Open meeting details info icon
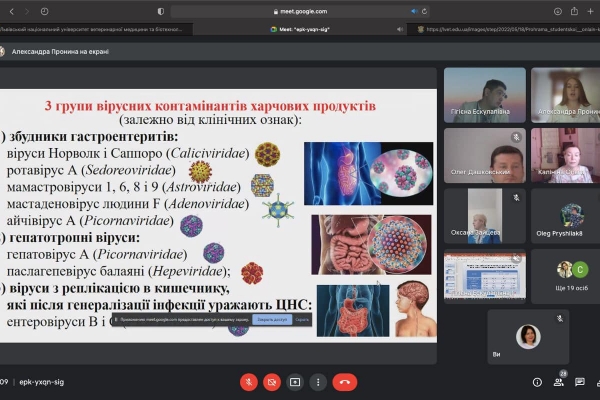600x400 pixels. pyautogui.click(x=537, y=382)
